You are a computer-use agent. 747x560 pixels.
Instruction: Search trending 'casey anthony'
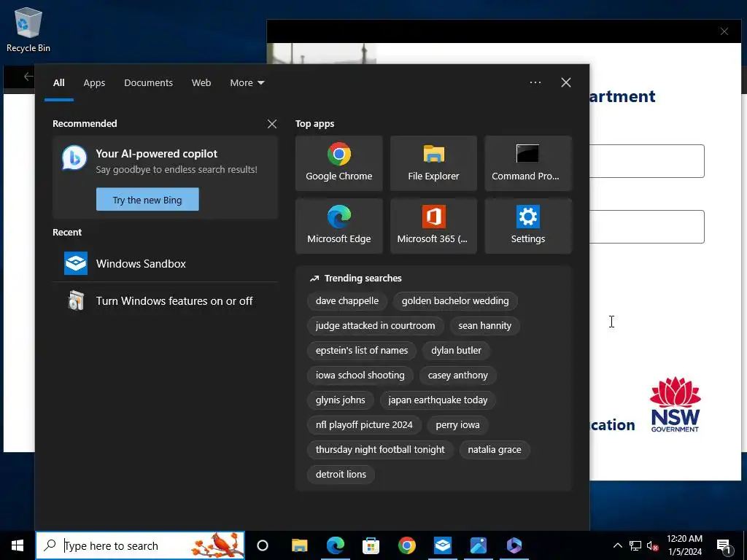pyautogui.click(x=457, y=376)
